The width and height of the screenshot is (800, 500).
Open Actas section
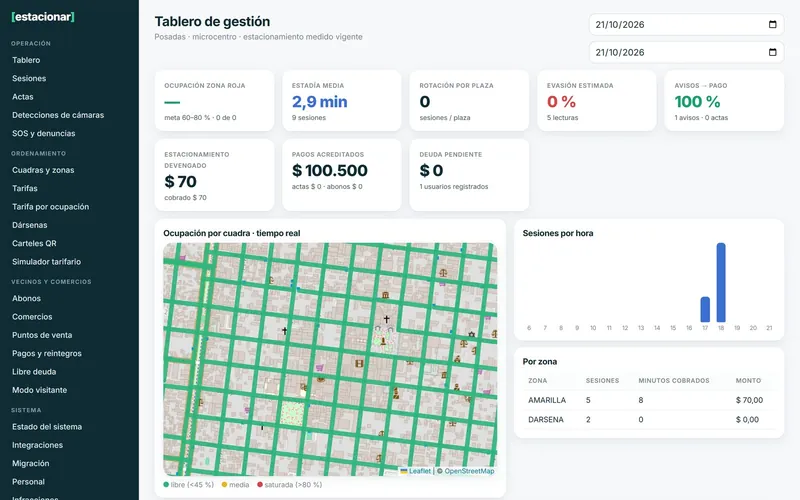pos(22,96)
